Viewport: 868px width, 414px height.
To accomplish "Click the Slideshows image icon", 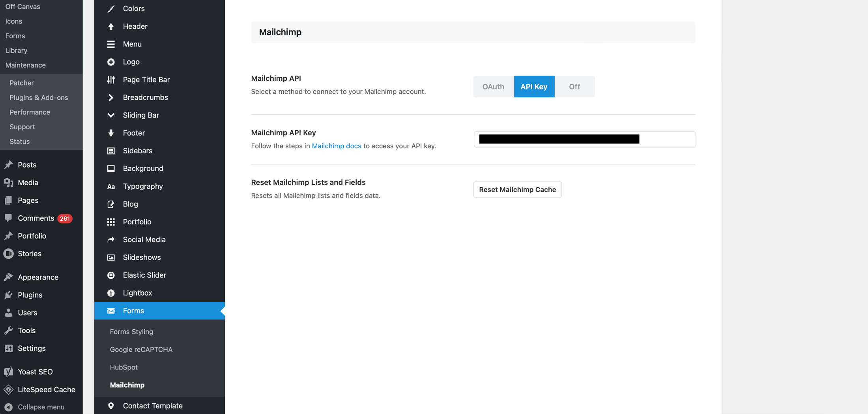I will point(111,257).
